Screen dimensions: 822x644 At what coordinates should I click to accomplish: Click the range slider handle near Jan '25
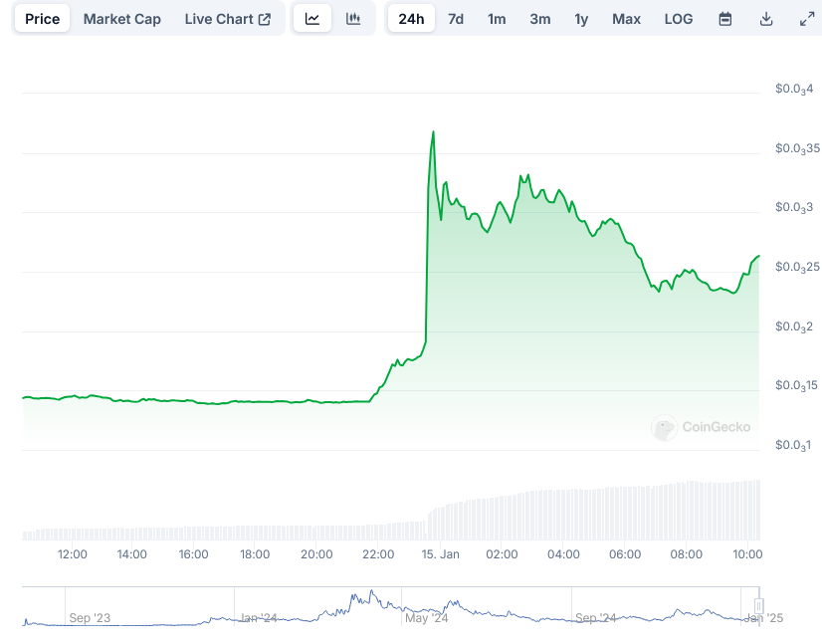coord(758,606)
